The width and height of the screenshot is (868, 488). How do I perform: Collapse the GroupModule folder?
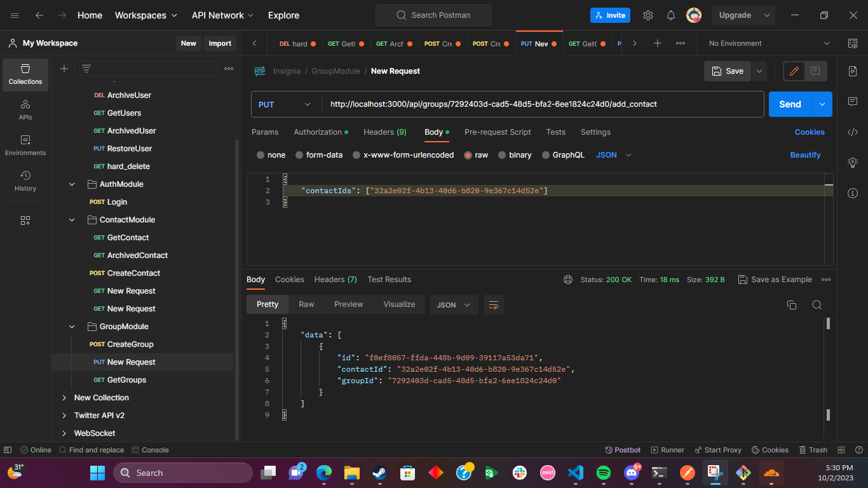[x=71, y=326]
